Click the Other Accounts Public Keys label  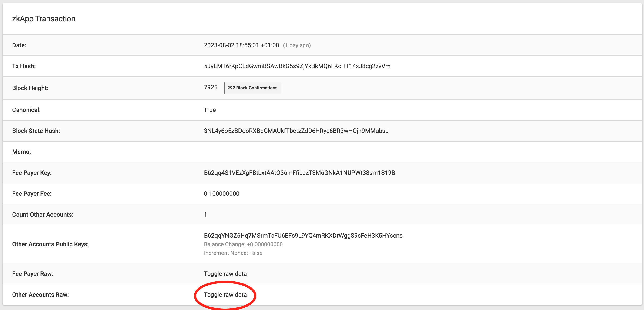coord(50,244)
